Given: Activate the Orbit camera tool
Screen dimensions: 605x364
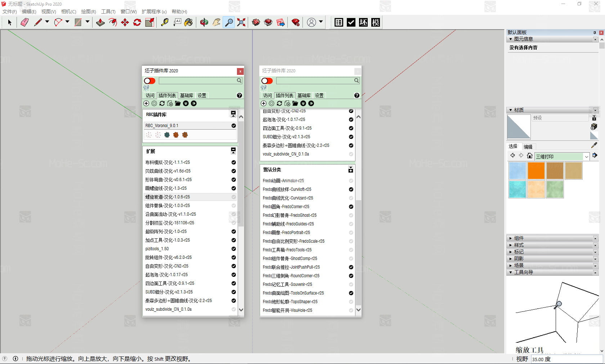Looking at the screenshot, I should tap(204, 22).
